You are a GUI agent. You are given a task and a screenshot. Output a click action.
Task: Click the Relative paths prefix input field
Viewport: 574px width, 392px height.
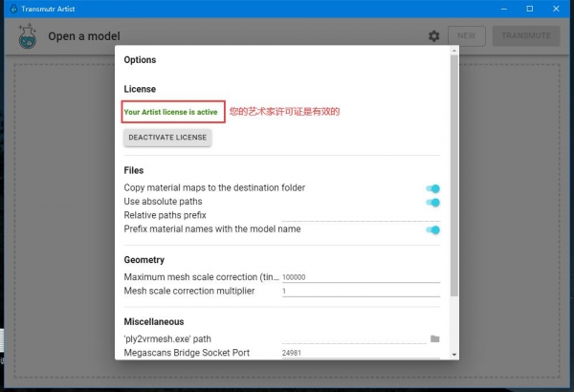361,215
